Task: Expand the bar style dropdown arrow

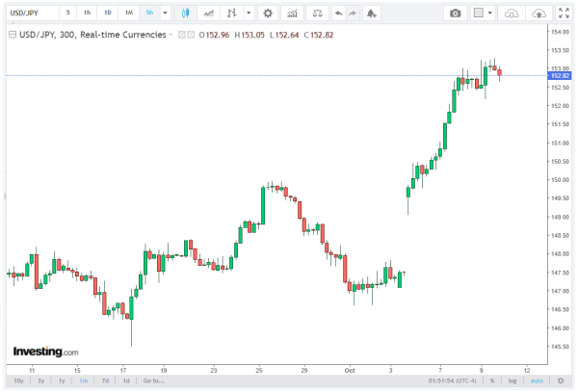Action: click(250, 13)
